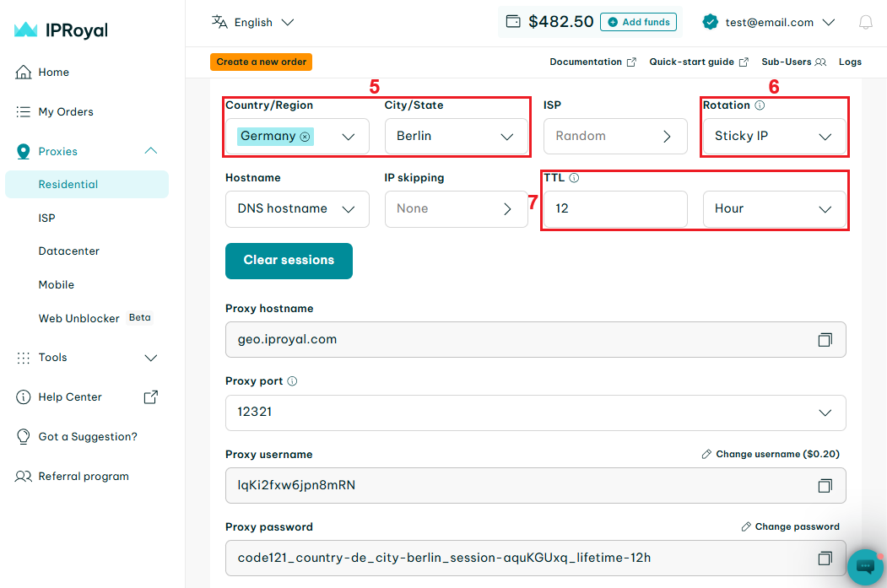Click the Help Center info circle icon
887x588 pixels.
23,396
